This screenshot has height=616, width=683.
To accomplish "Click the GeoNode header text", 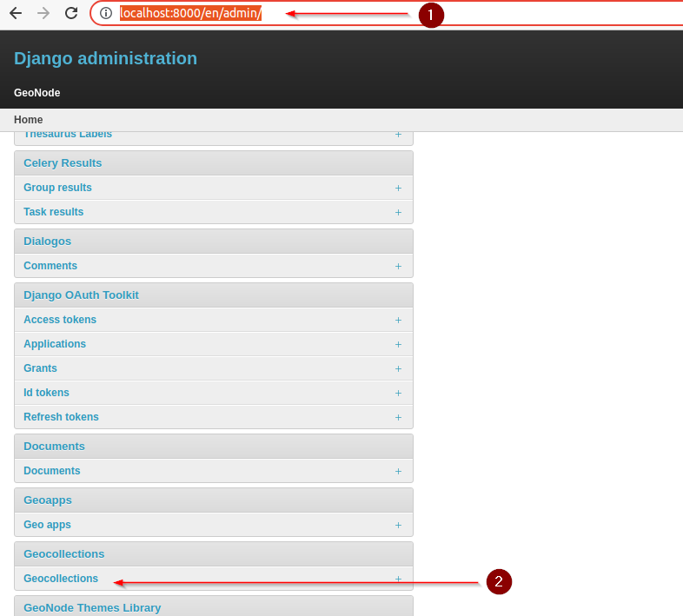I will [37, 93].
